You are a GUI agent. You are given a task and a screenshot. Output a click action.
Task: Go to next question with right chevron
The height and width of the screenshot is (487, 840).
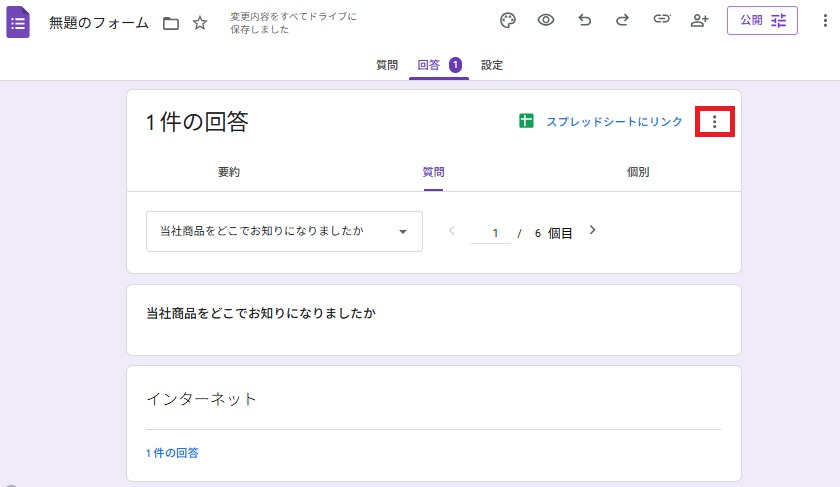point(592,231)
